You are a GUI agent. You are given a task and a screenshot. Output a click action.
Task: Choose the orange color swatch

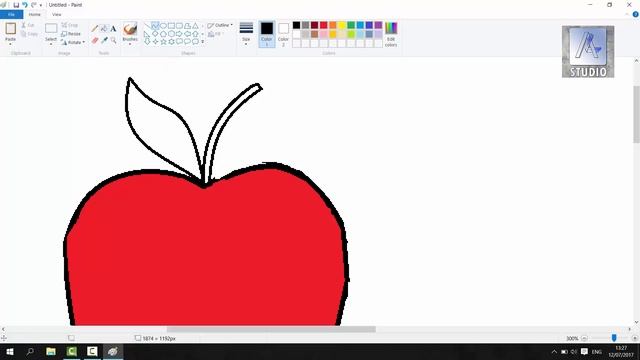[333, 25]
